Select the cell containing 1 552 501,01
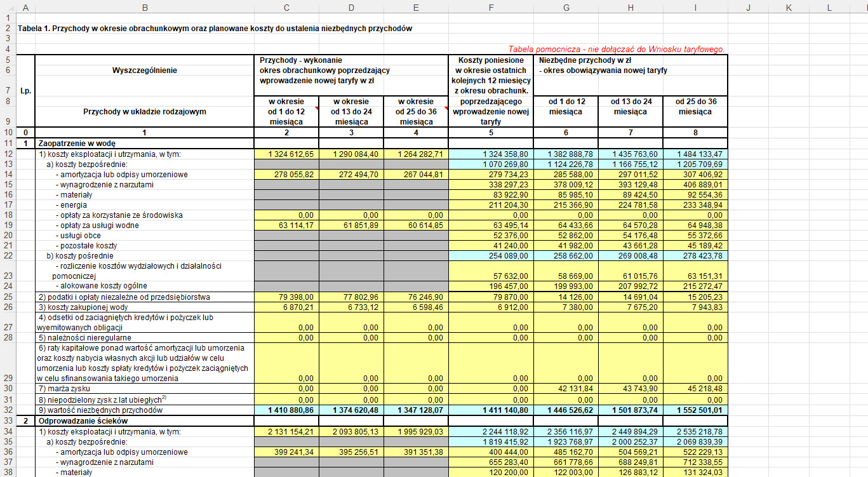 point(695,410)
